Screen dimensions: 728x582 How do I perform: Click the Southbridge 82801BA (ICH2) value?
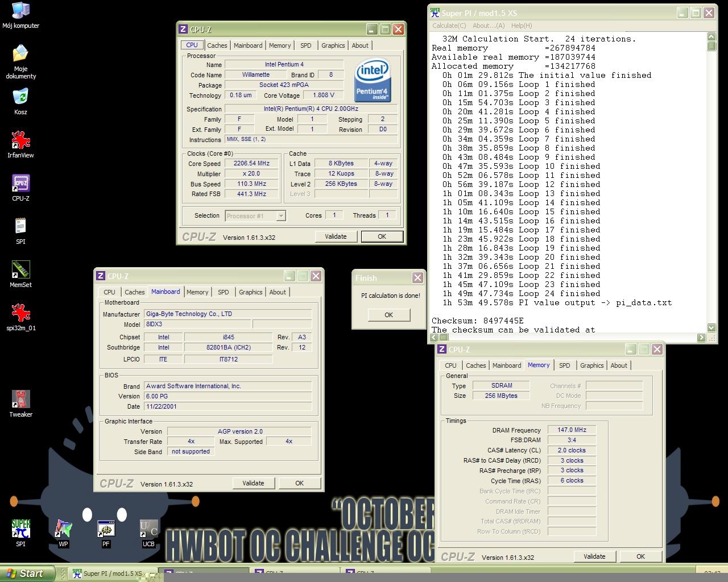[x=229, y=348]
